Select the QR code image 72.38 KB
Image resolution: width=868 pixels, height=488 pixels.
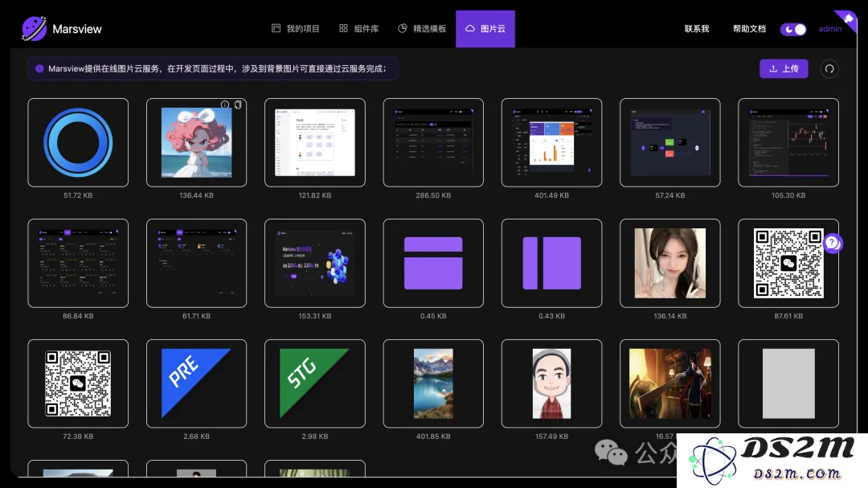pos(78,383)
